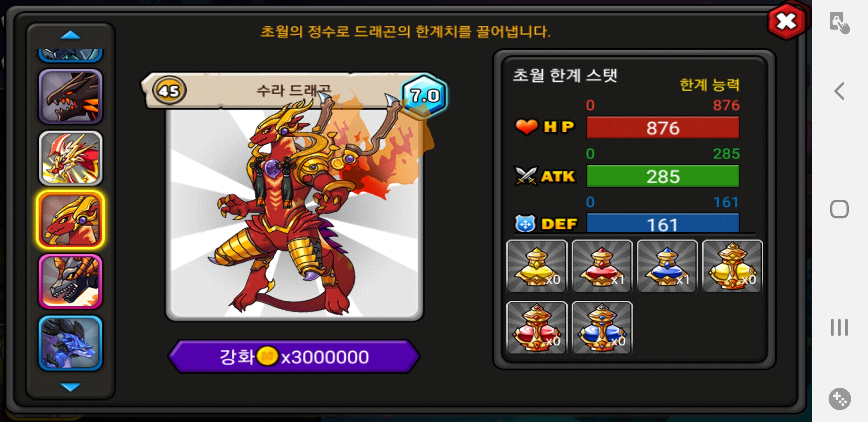This screenshot has height=422, width=868.
Task: Click the down arrow in dragon list
Action: point(70,387)
